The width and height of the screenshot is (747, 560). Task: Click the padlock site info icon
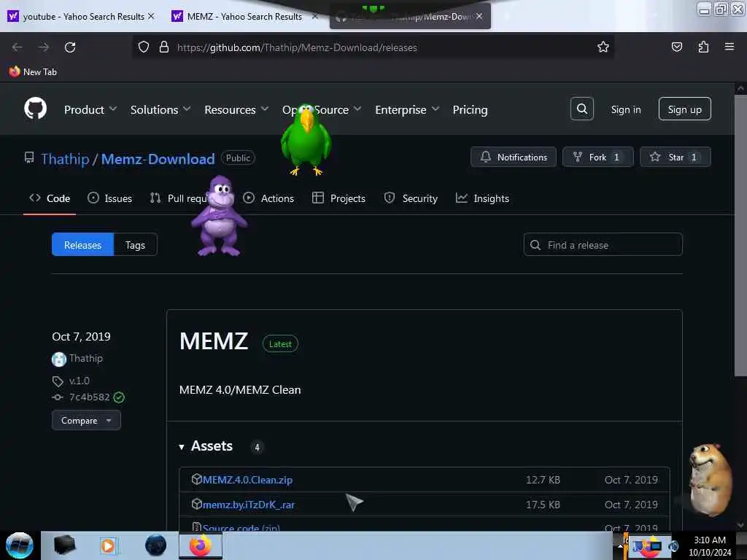pos(164,47)
